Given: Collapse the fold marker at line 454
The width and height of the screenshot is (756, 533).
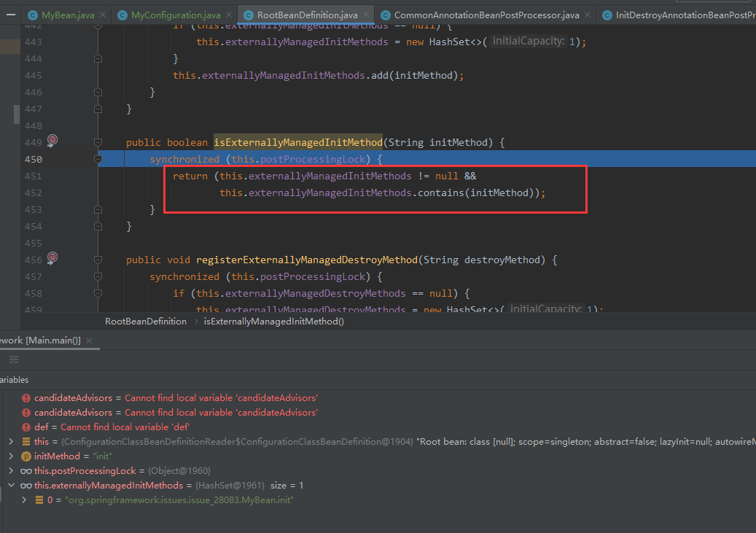Looking at the screenshot, I should (x=98, y=226).
